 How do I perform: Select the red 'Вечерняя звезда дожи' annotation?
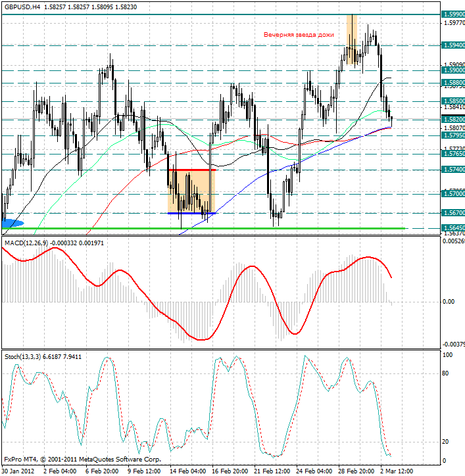299,35
